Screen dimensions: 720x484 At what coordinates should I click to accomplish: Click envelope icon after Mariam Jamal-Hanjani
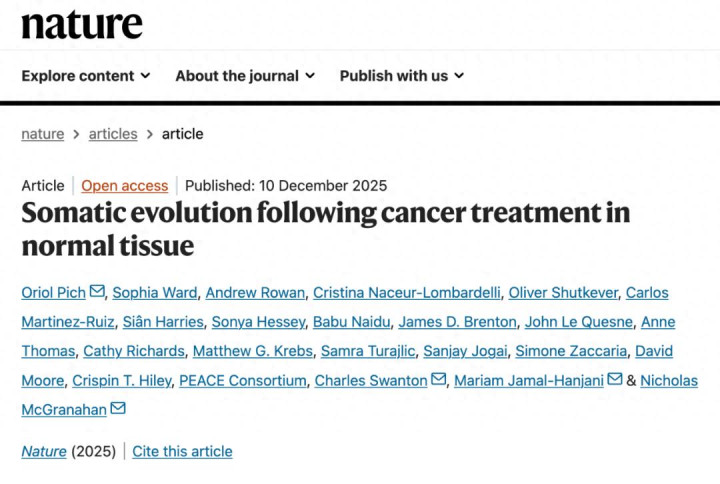(x=615, y=380)
